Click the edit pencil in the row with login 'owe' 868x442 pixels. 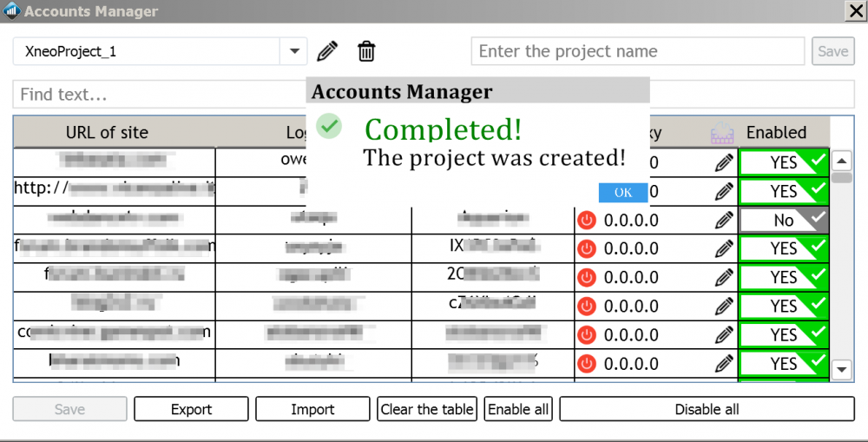(724, 163)
